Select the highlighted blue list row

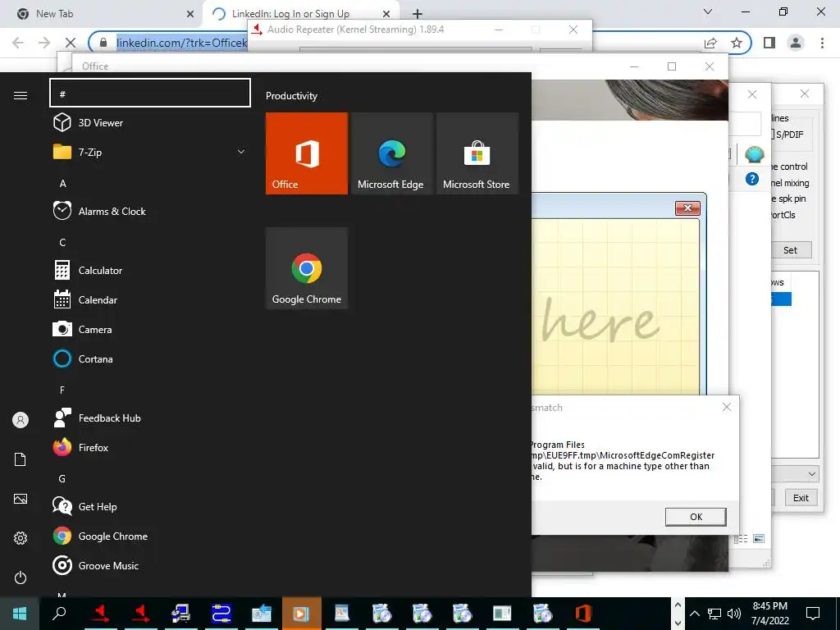click(x=781, y=299)
